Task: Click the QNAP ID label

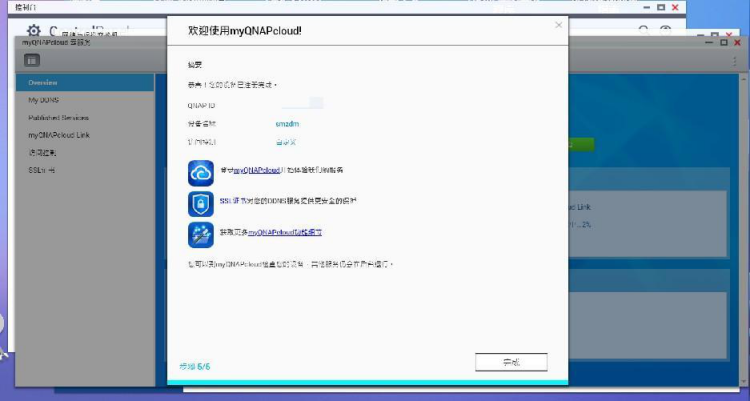Action: (201, 105)
